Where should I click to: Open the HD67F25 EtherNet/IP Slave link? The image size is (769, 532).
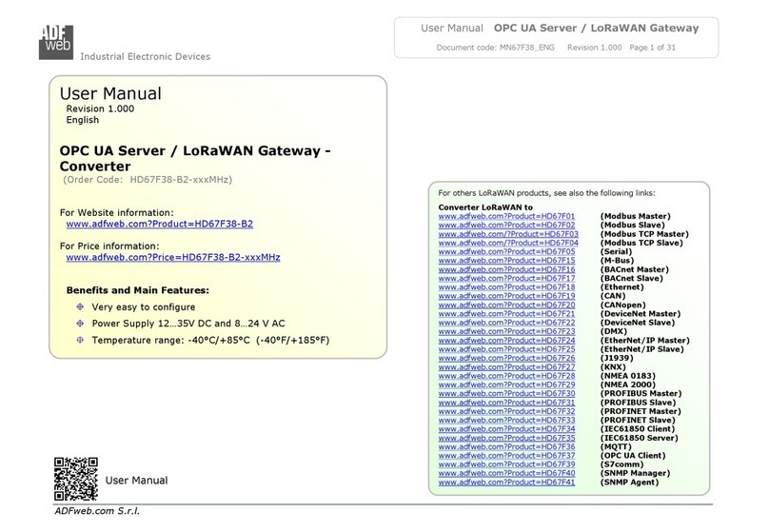click(x=506, y=349)
